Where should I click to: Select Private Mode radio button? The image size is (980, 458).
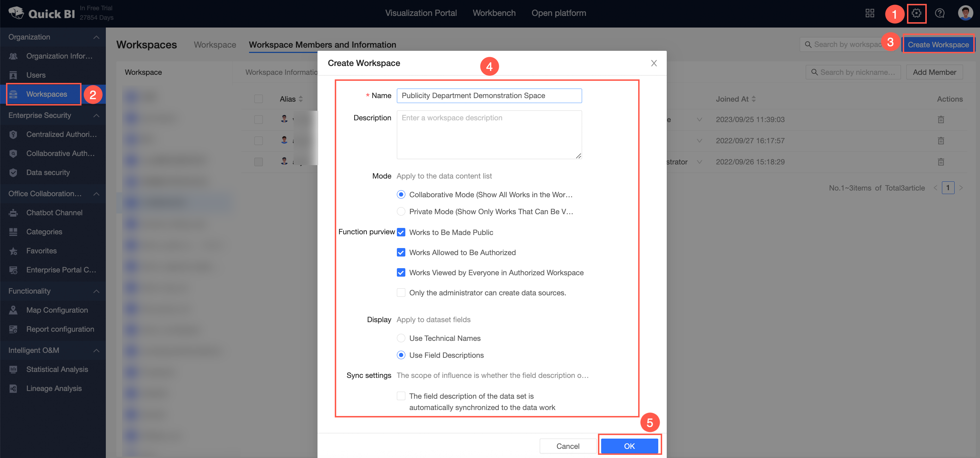pos(401,211)
